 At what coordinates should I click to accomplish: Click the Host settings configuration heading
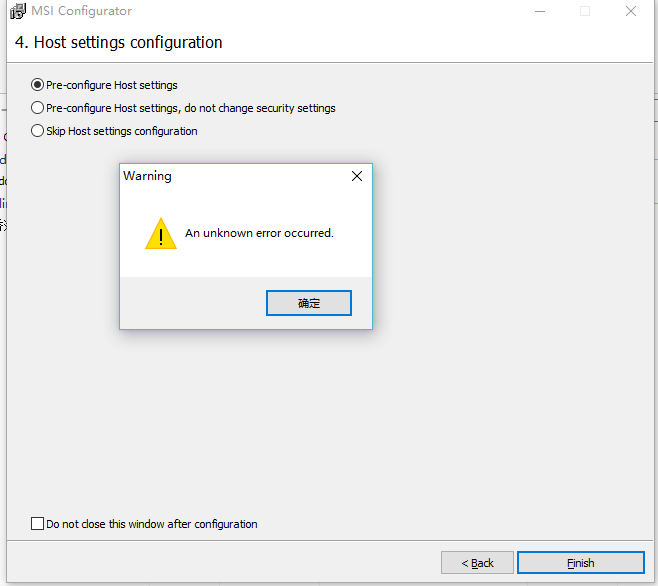point(118,43)
